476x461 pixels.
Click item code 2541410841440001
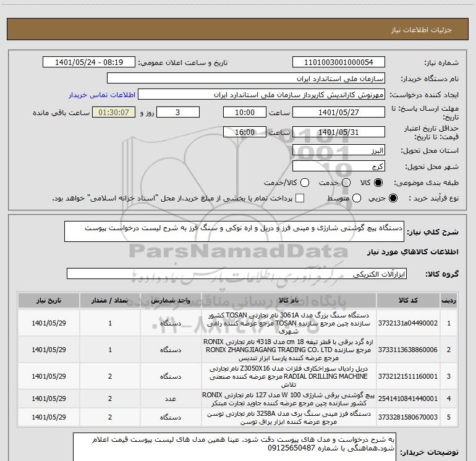[408, 399]
